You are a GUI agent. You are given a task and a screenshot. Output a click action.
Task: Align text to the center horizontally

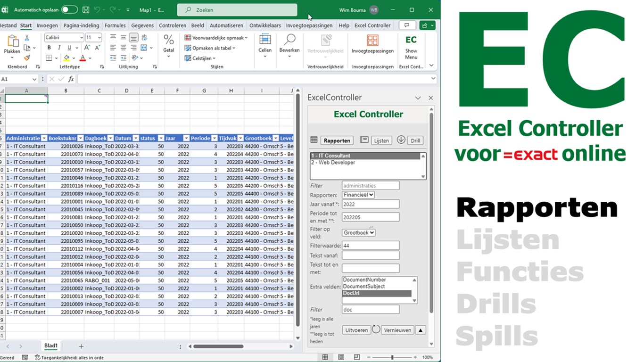pyautogui.click(x=123, y=48)
